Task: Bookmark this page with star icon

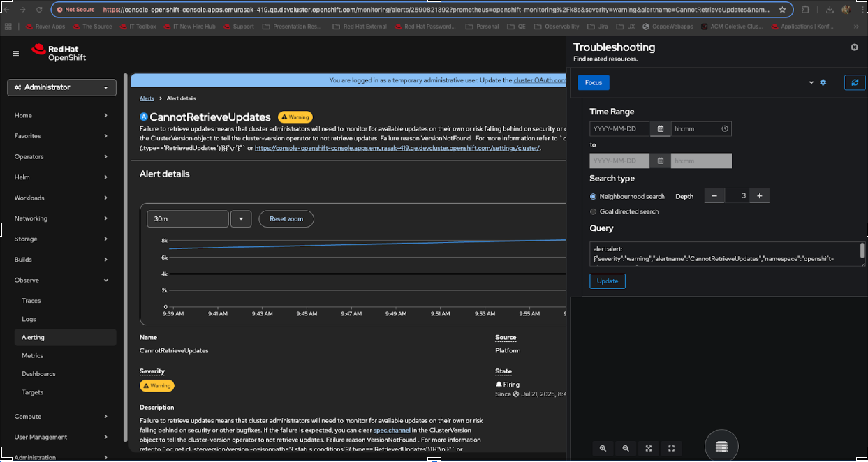Action: (x=782, y=10)
